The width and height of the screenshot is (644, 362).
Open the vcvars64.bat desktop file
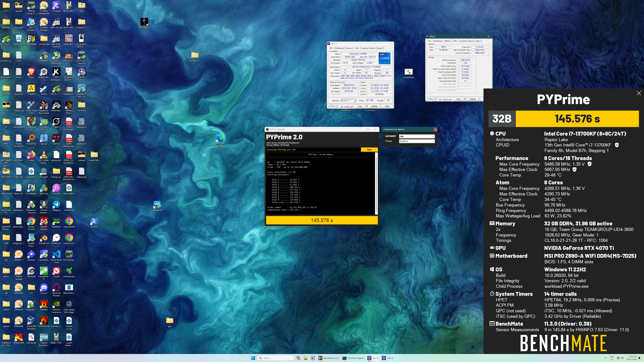click(x=409, y=73)
